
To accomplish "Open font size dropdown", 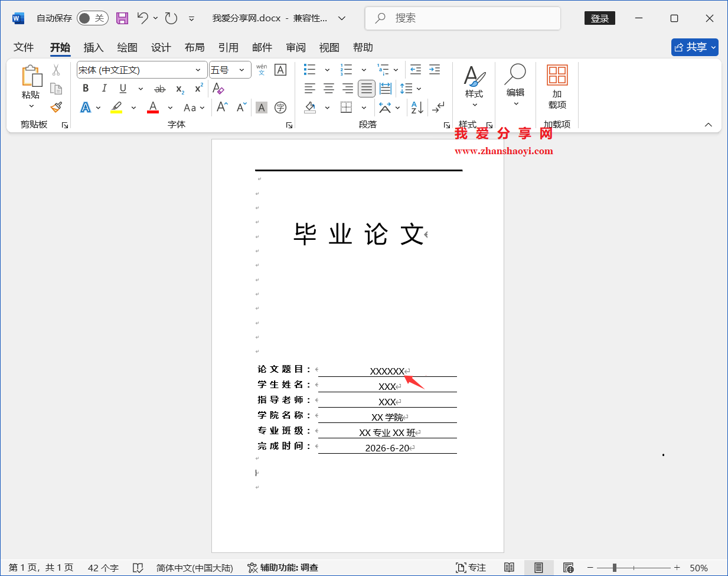I will point(241,70).
